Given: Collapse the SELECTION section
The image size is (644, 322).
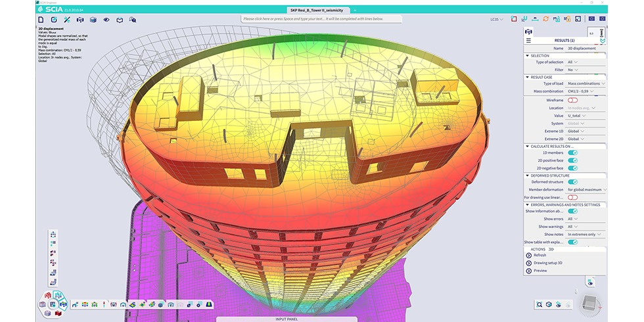Looking at the screenshot, I should click(x=527, y=56).
